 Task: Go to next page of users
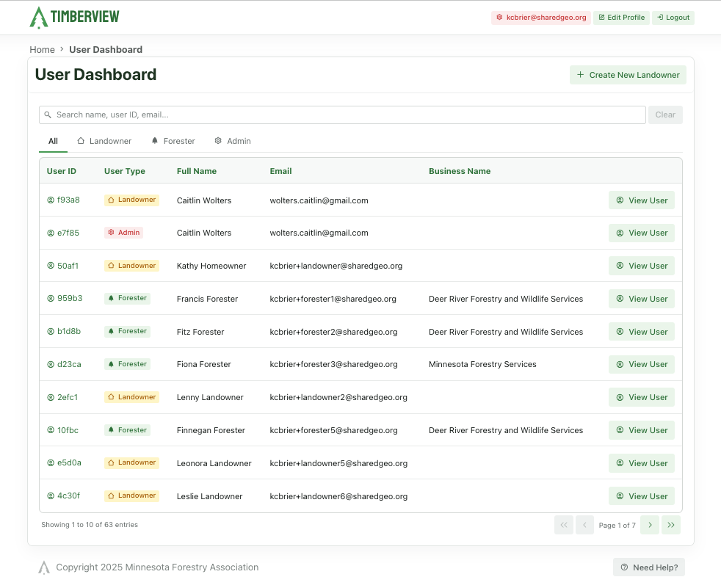coord(650,525)
